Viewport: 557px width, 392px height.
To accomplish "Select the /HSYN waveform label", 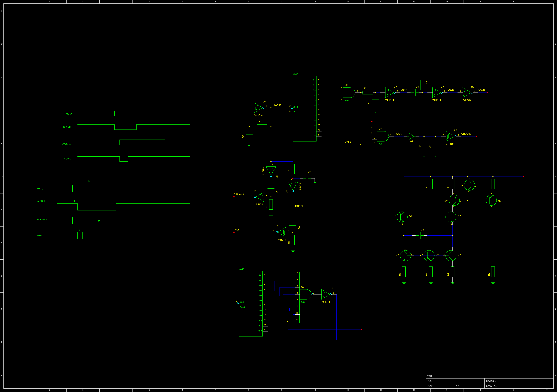I will [x=68, y=159].
